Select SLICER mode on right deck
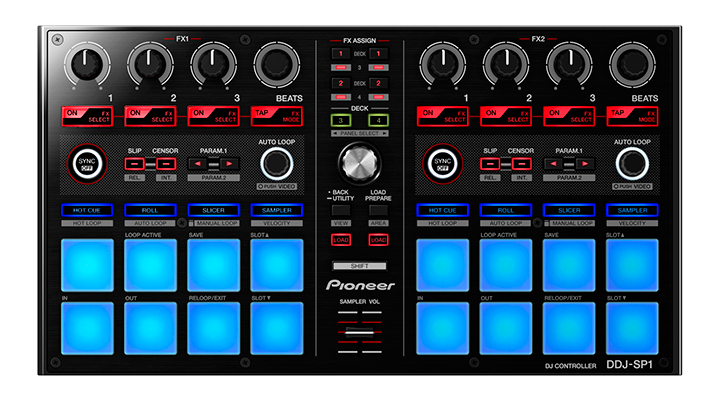The image size is (720, 400). pos(569,210)
